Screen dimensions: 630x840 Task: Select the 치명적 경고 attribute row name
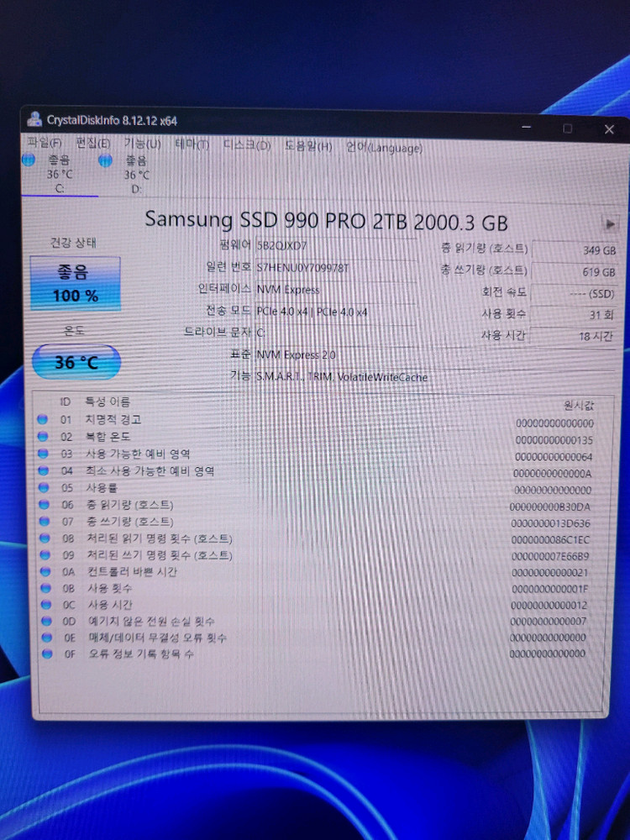pyautogui.click(x=113, y=419)
